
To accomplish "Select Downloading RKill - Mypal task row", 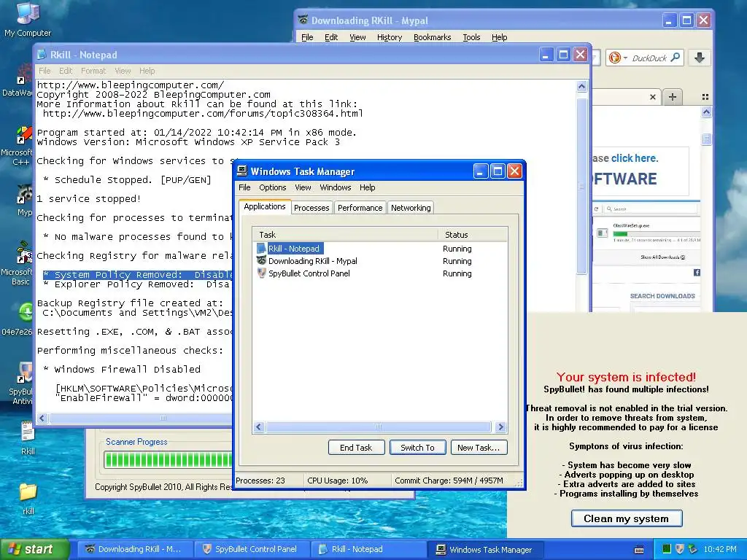I will pyautogui.click(x=379, y=261).
